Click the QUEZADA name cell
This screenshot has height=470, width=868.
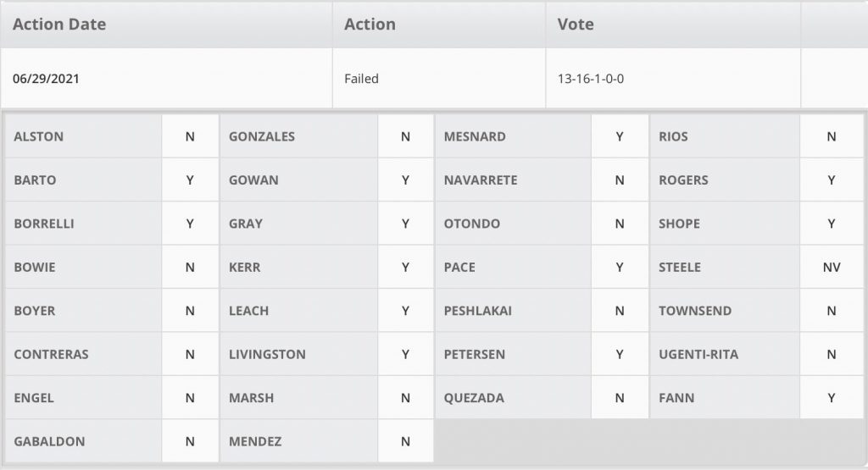tap(474, 398)
